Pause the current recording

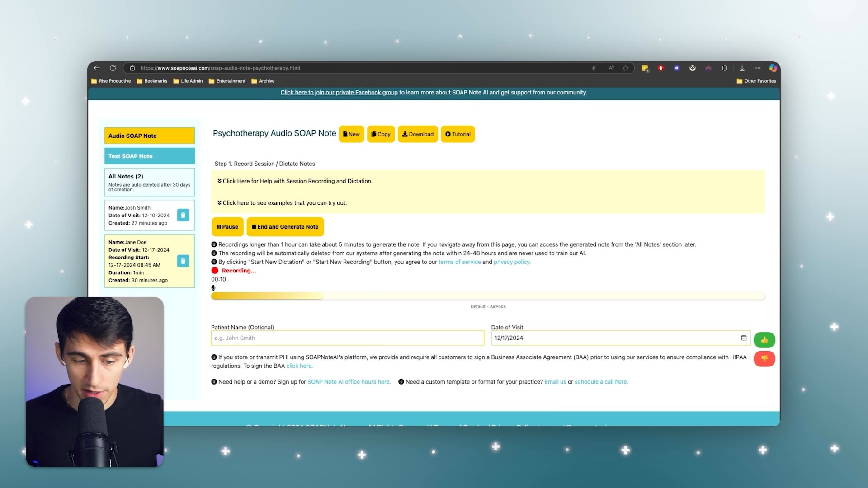[x=227, y=227]
